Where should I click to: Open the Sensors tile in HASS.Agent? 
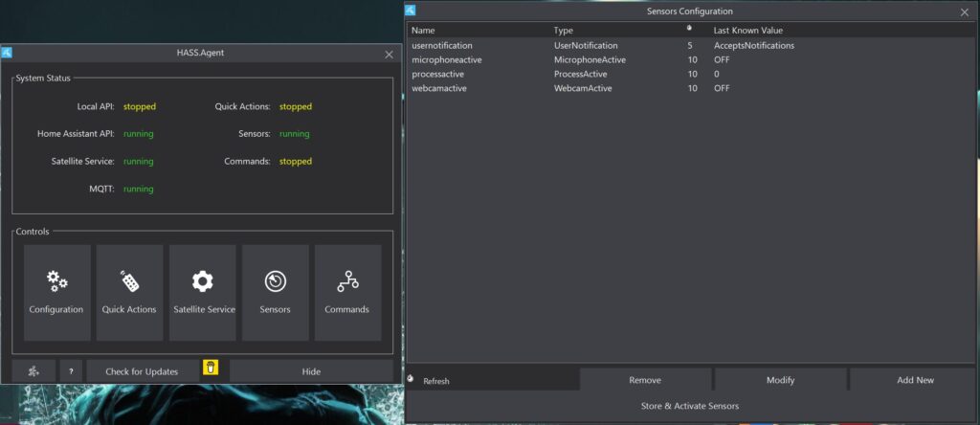click(x=275, y=293)
